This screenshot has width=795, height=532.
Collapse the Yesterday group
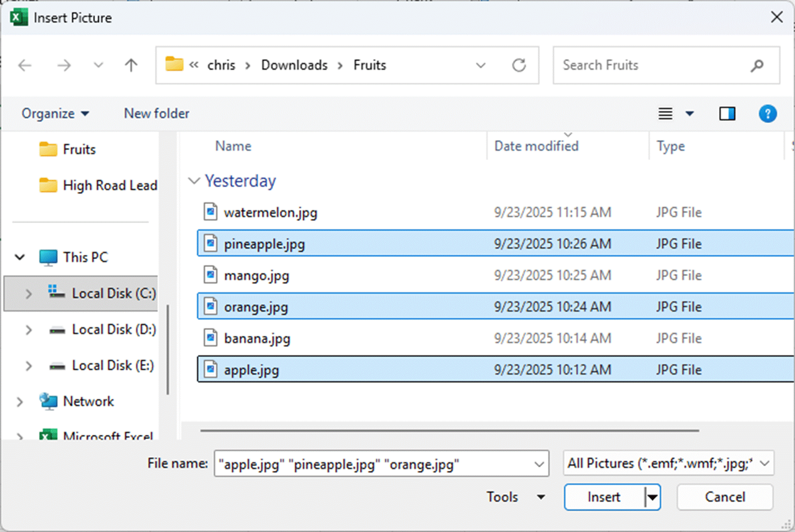tap(194, 181)
